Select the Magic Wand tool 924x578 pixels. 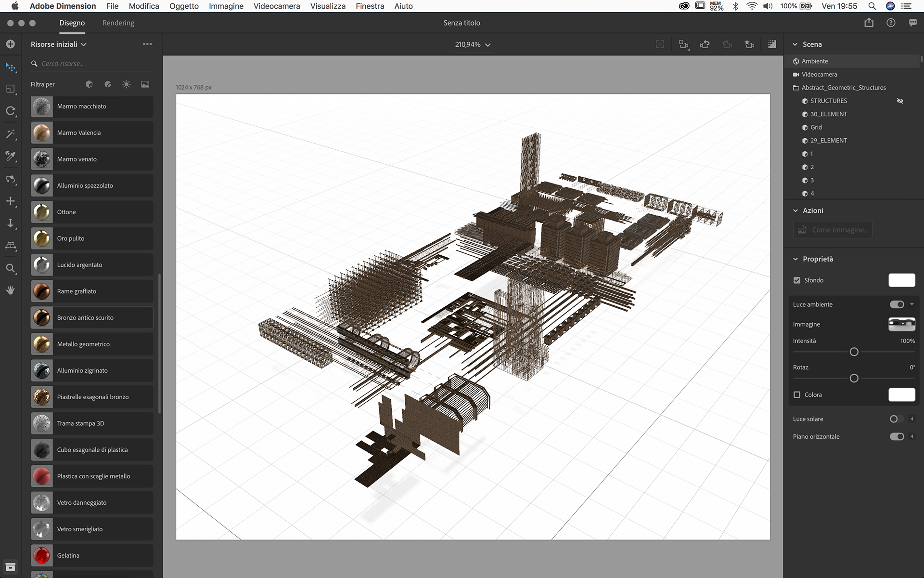(11, 134)
